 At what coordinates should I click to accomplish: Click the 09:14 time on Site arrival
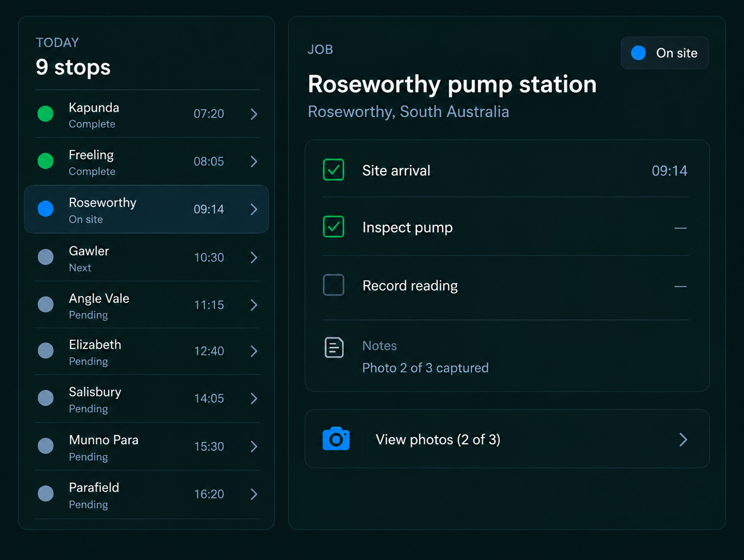669,171
